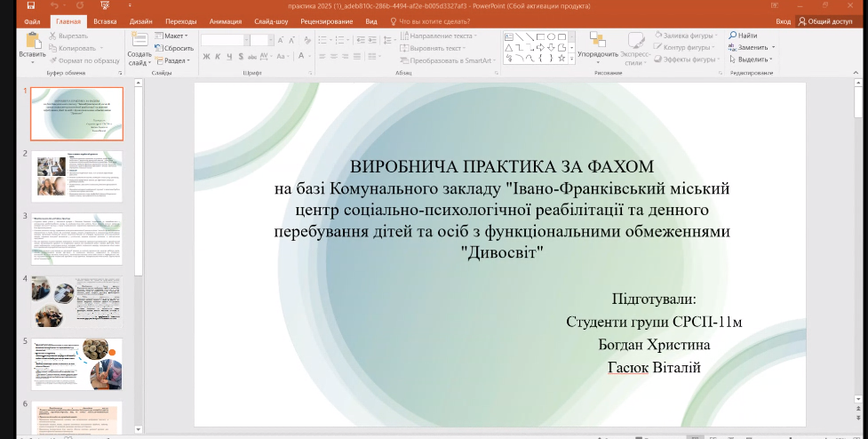Viewport: 868px width, 439px height.
Task: Open the Раздел section dropdown
Action: pyautogui.click(x=172, y=60)
